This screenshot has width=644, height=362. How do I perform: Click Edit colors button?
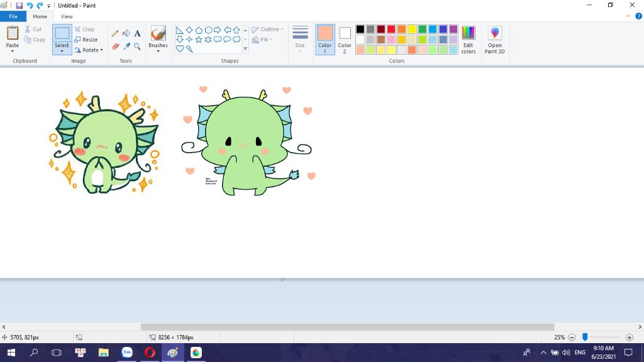tap(468, 40)
